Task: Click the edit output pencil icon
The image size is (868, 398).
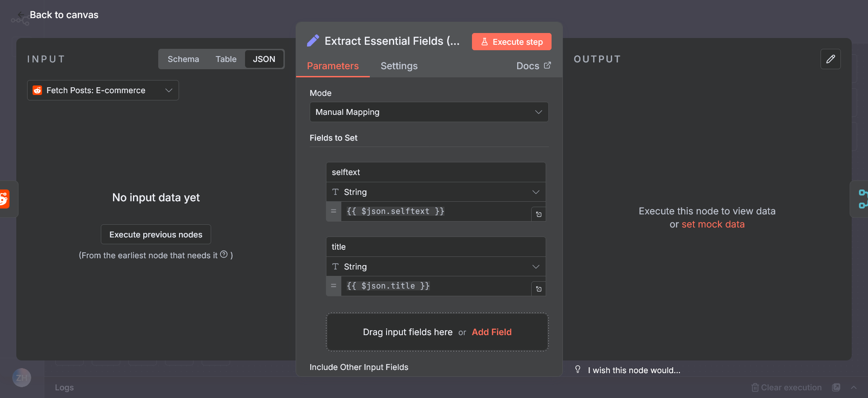Action: (x=830, y=59)
